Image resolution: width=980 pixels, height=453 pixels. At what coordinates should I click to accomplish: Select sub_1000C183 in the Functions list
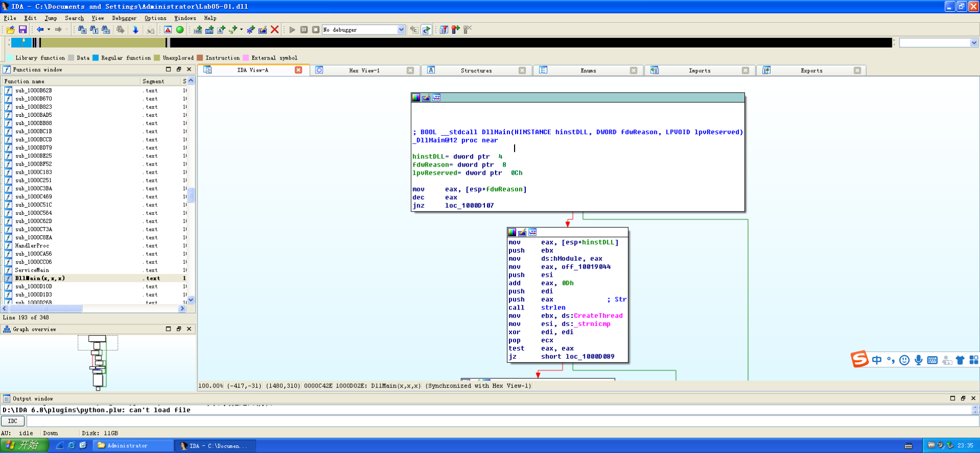click(x=33, y=172)
